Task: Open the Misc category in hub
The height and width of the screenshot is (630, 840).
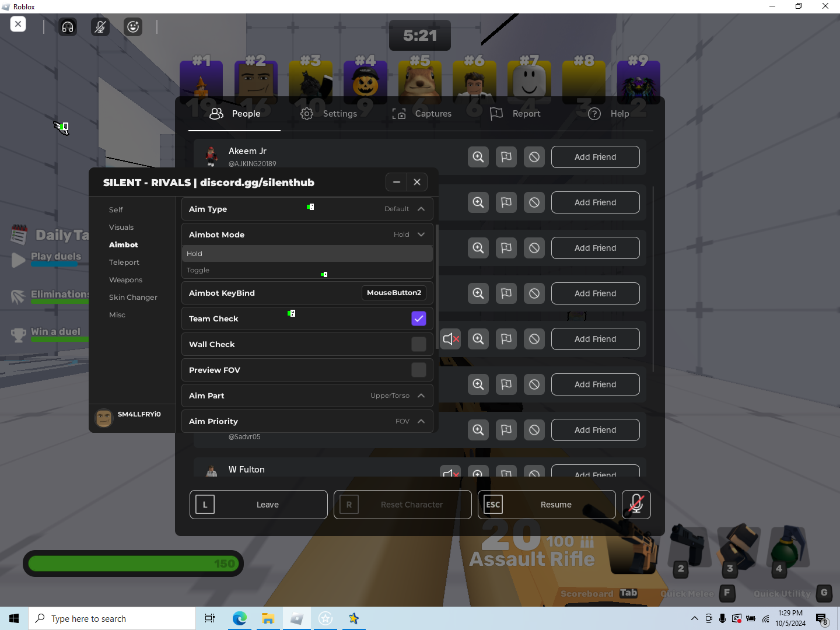Action: point(117,315)
